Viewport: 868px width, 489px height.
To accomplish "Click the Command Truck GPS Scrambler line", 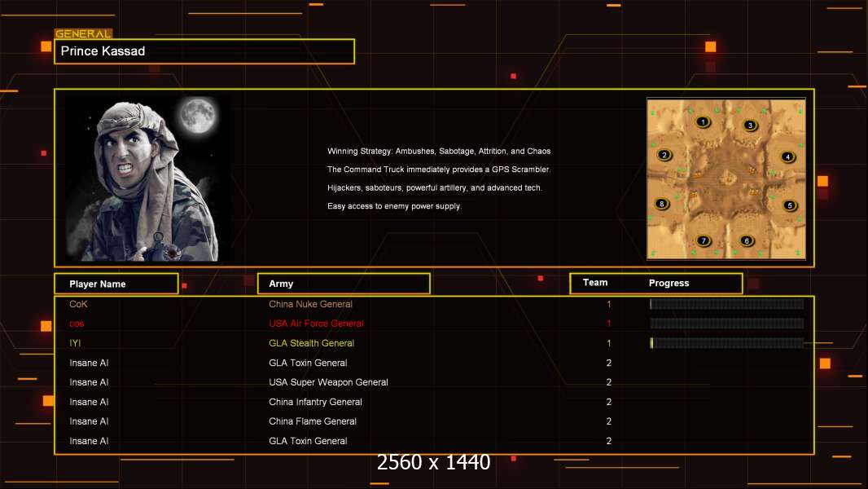I will [438, 170].
